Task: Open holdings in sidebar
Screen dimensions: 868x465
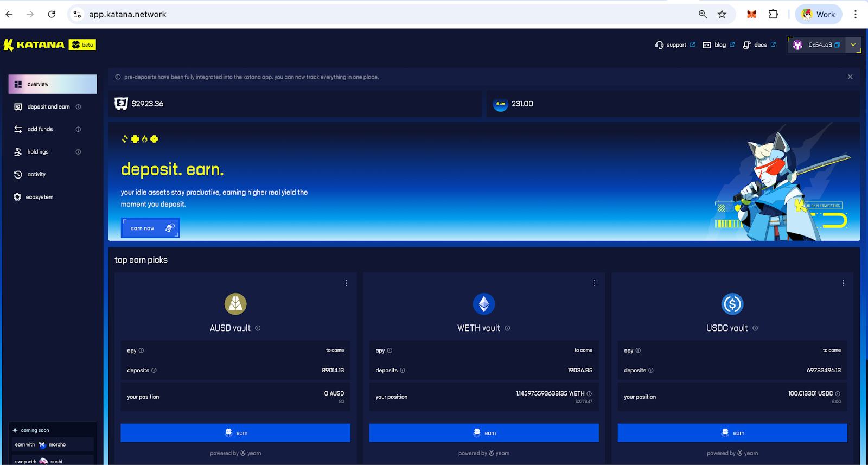Action: pos(38,152)
